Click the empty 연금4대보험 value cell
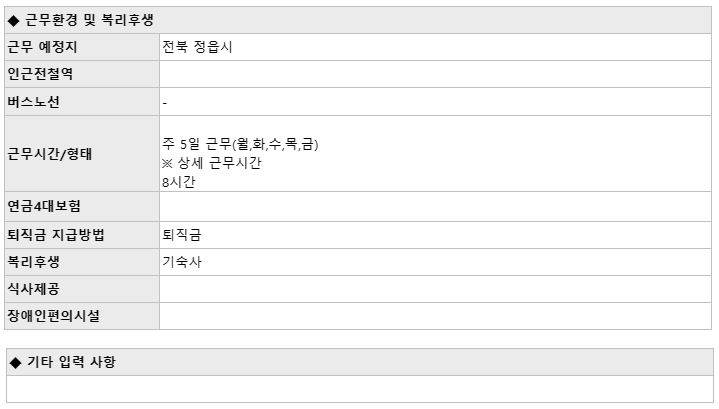Screen dimensions: 719x409 436,206
